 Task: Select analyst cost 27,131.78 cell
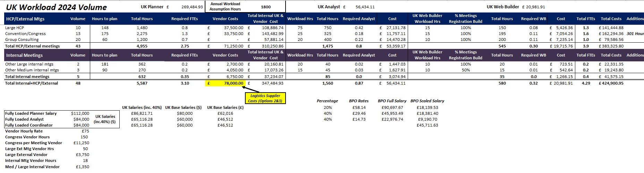(396, 28)
